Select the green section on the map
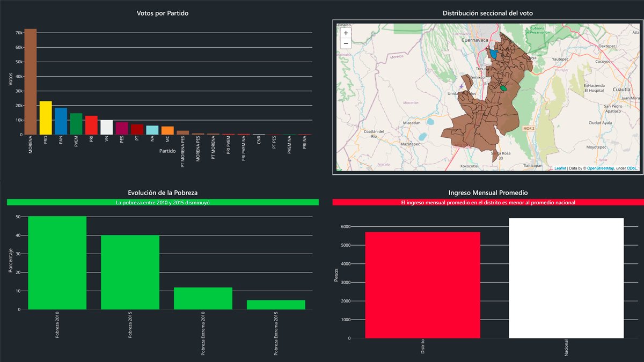Screen dimensions: 644x362 pyautogui.click(x=503, y=88)
